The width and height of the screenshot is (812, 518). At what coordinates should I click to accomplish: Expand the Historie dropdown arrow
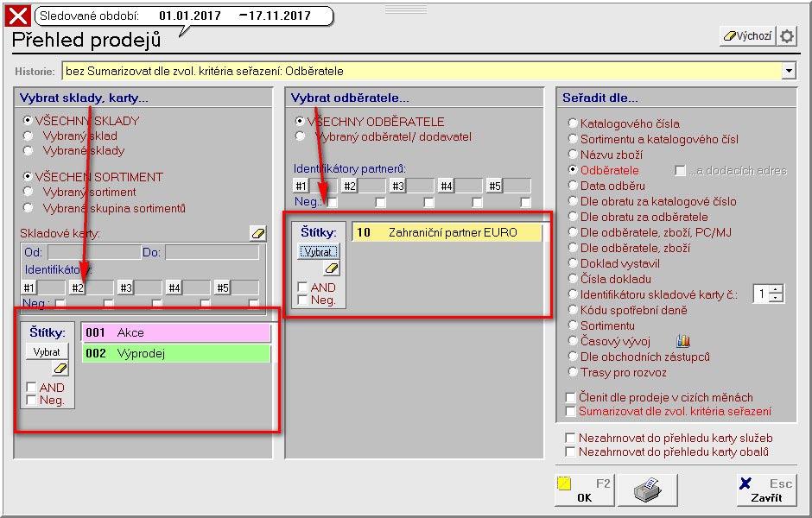789,71
